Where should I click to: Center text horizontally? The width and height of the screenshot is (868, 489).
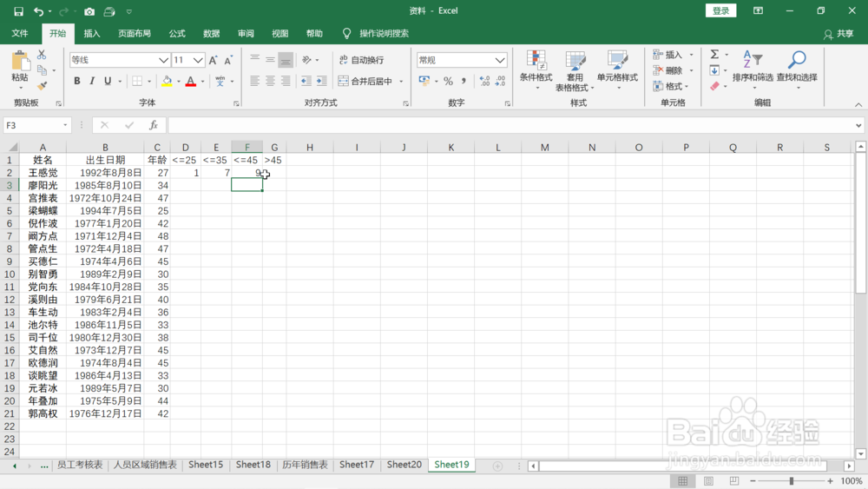(x=270, y=82)
